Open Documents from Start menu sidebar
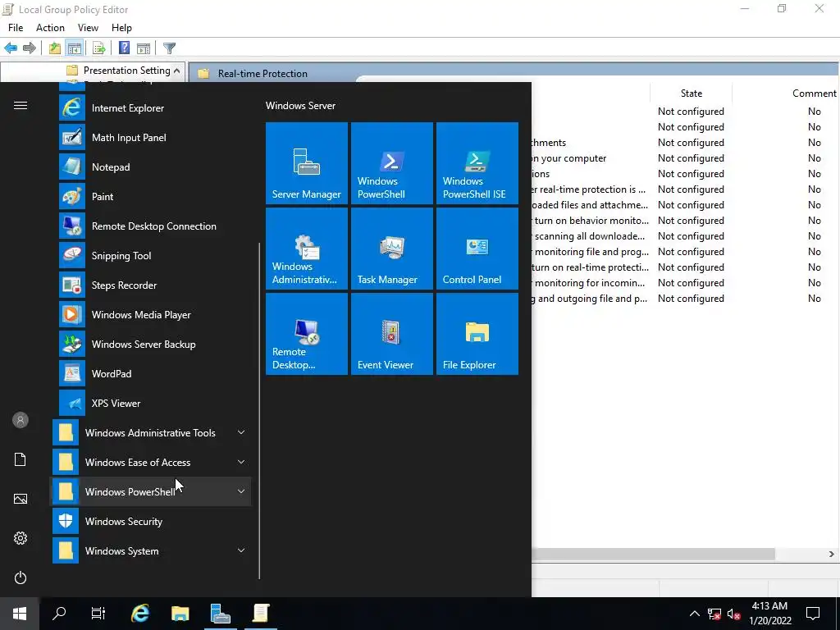 click(x=21, y=459)
